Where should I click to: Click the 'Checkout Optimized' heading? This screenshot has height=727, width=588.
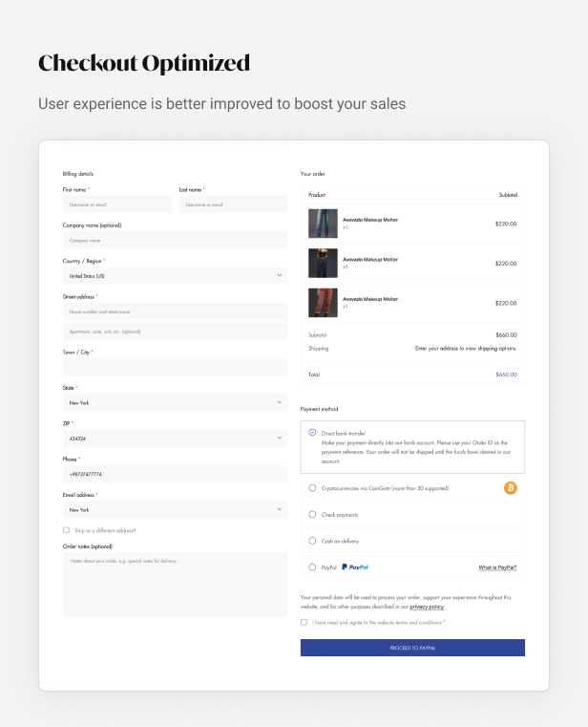pos(144,63)
